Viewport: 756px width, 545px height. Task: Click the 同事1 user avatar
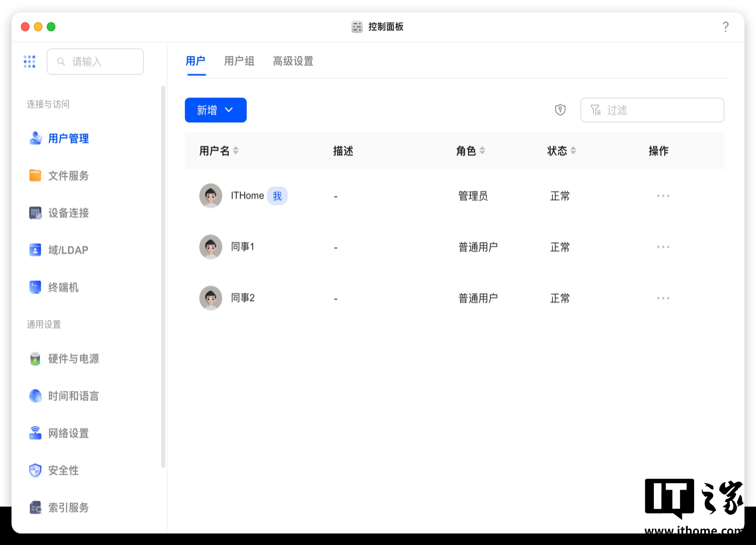coord(211,247)
